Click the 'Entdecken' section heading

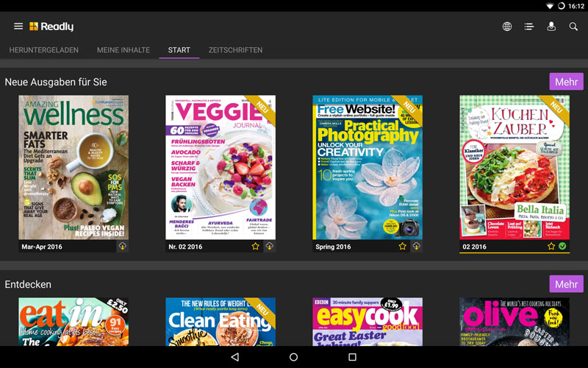click(28, 284)
